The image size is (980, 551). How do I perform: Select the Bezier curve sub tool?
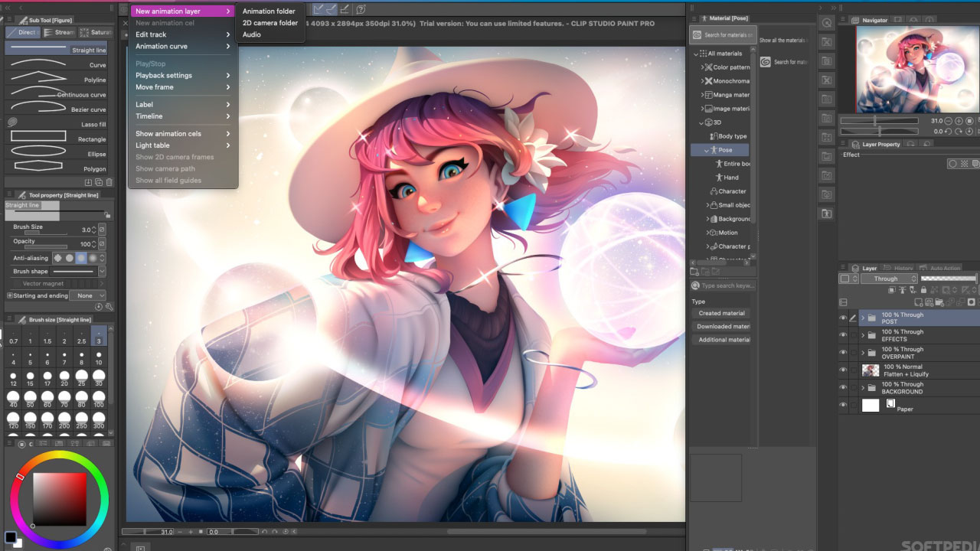click(57, 109)
